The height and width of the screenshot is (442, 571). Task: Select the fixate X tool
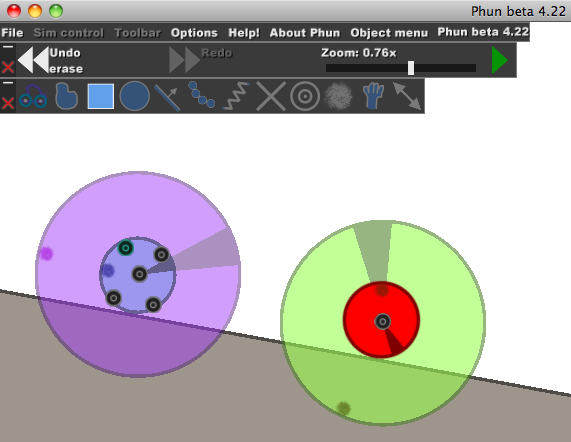[271, 96]
